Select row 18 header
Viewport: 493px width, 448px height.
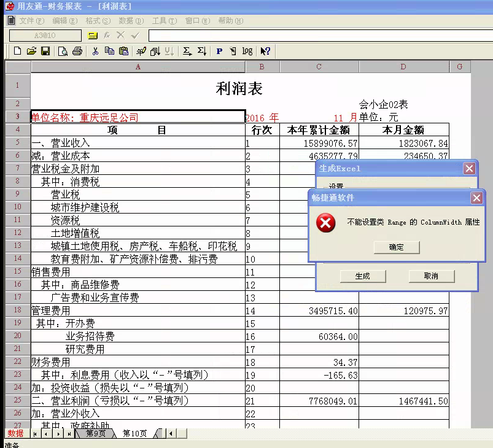[18, 310]
